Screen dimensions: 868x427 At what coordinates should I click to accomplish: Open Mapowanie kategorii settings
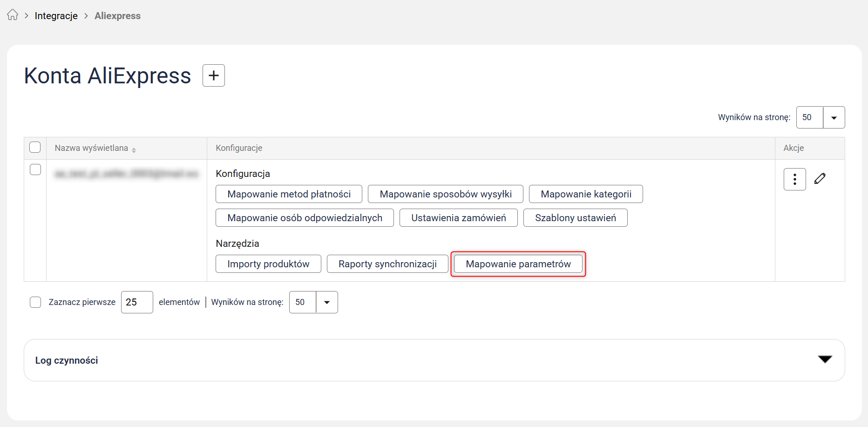tap(585, 194)
